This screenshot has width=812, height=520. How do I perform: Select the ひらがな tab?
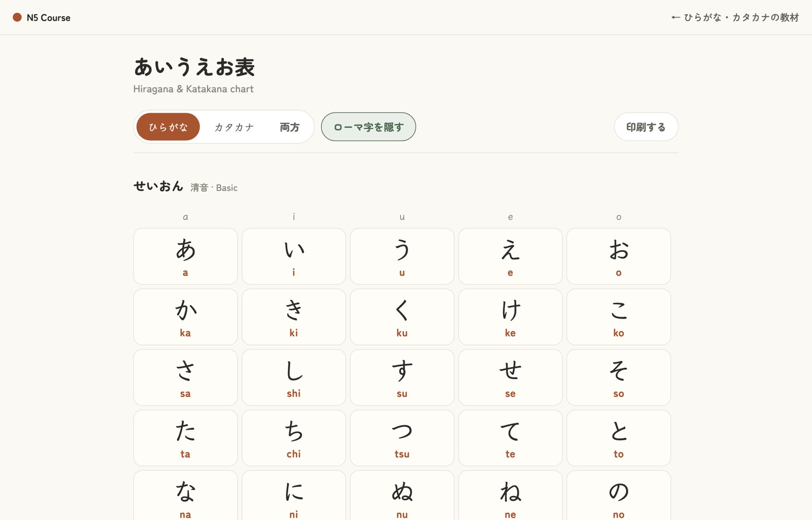(168, 127)
